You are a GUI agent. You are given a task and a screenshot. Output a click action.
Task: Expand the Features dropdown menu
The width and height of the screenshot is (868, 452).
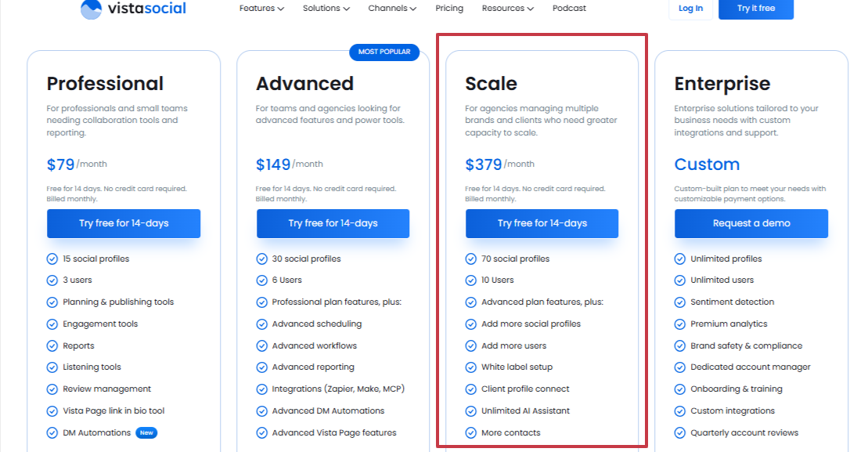[x=261, y=9]
